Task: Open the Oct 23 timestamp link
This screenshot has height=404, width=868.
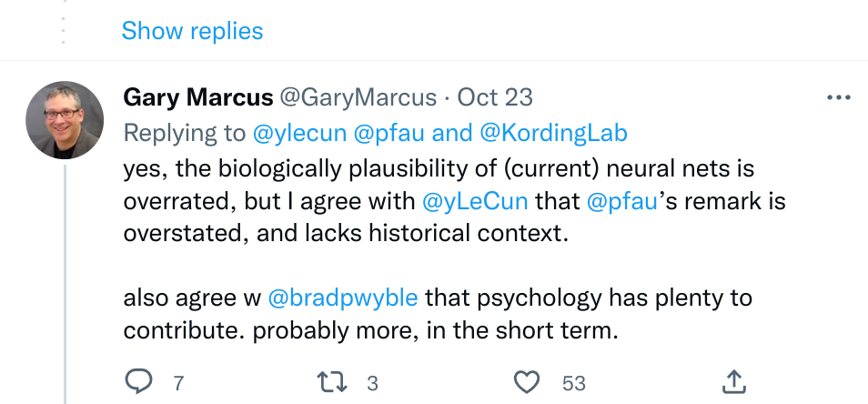Action: (495, 97)
